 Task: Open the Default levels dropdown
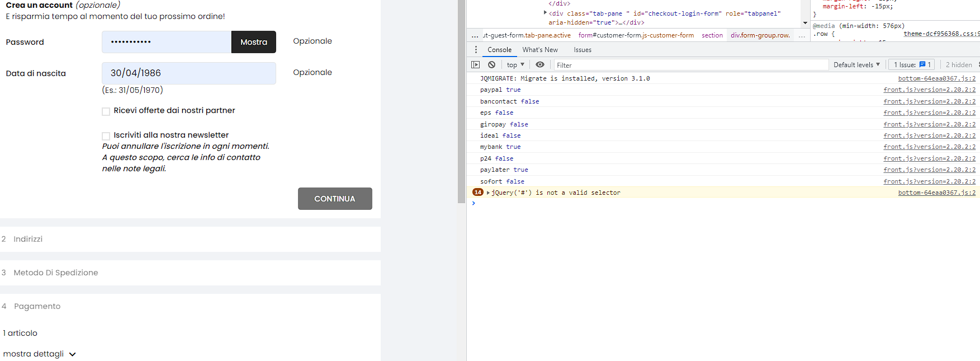[856, 65]
